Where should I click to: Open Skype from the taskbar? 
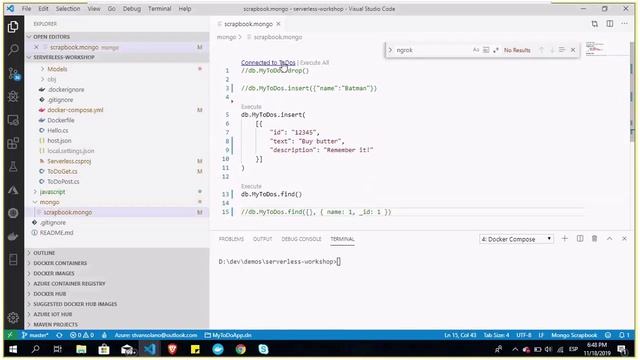coord(263,349)
